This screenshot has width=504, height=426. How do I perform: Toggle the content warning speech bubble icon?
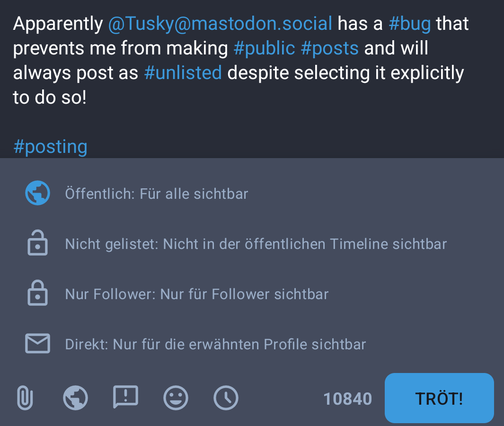125,398
